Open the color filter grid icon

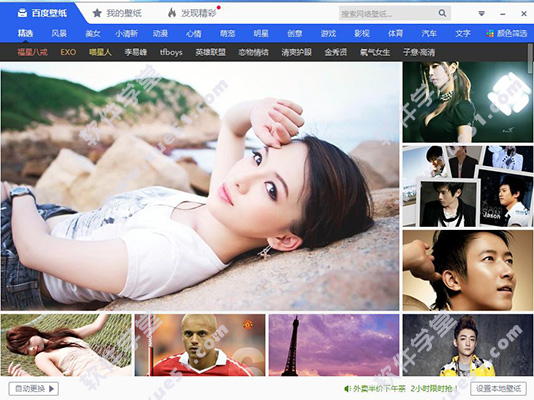tap(490, 33)
